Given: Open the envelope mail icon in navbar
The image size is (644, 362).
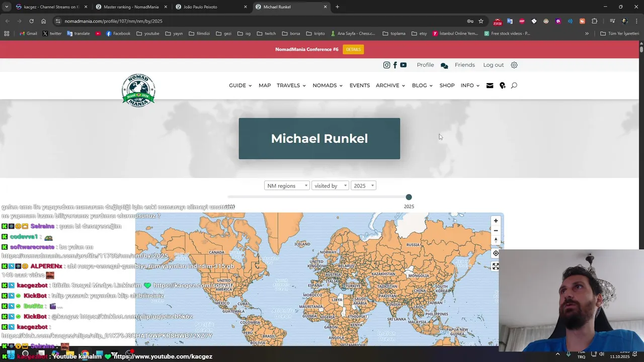Looking at the screenshot, I should pos(490,85).
